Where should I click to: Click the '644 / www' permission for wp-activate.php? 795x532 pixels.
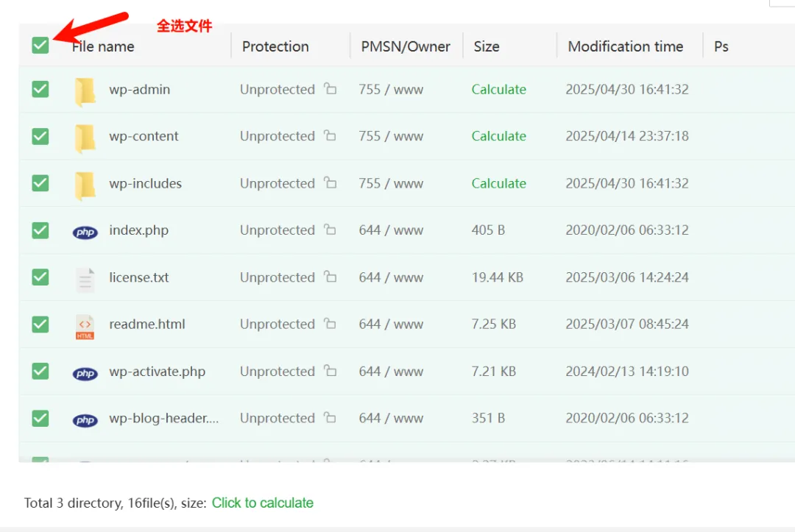tap(391, 372)
